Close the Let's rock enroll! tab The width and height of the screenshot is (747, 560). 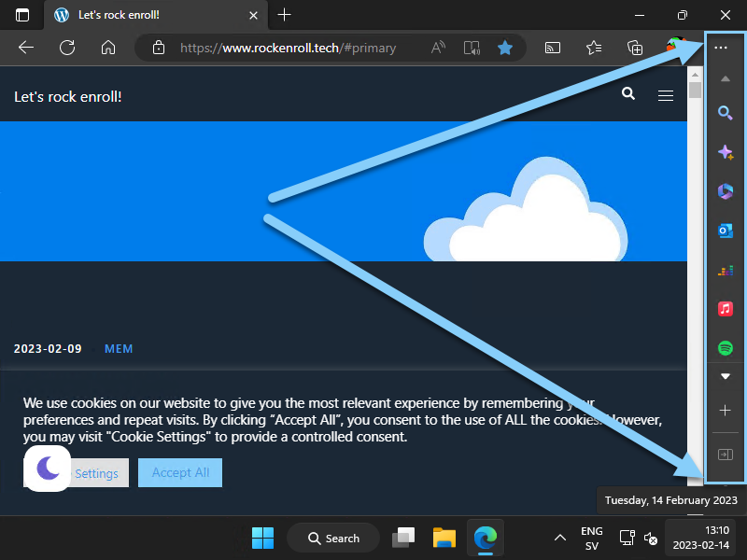click(x=253, y=15)
